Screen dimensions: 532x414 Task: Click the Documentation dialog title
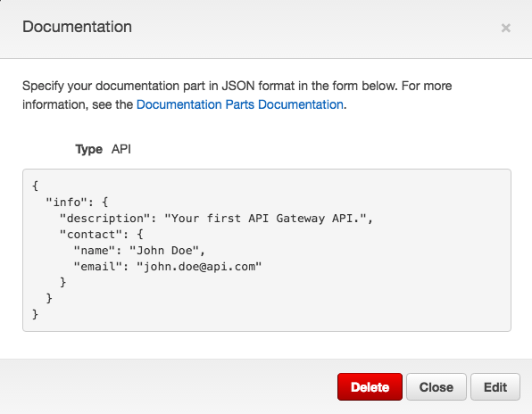click(77, 27)
